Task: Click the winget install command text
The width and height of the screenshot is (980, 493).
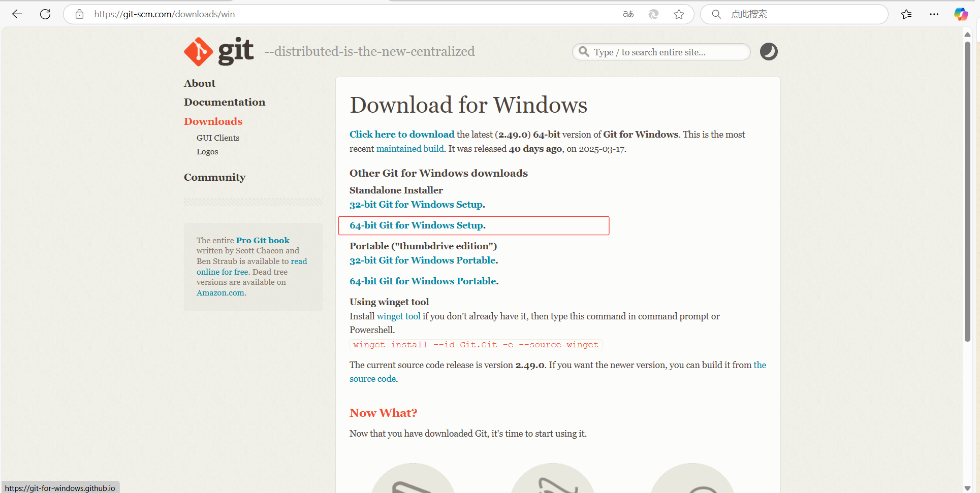Action: click(x=476, y=345)
